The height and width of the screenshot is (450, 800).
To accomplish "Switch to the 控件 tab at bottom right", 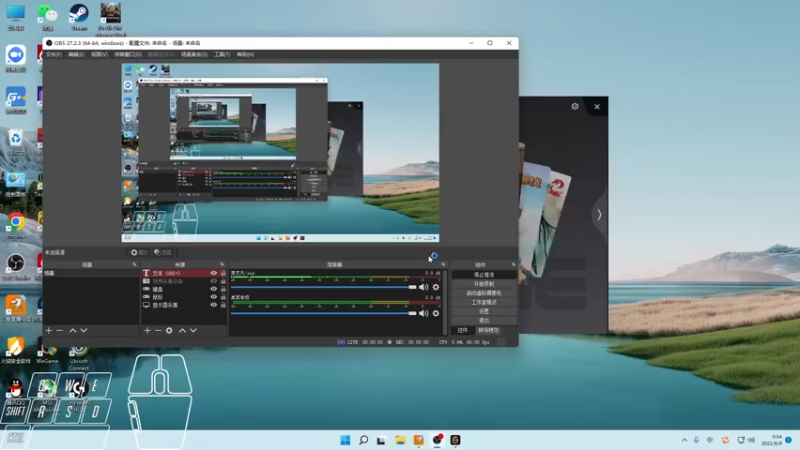I will (x=462, y=331).
